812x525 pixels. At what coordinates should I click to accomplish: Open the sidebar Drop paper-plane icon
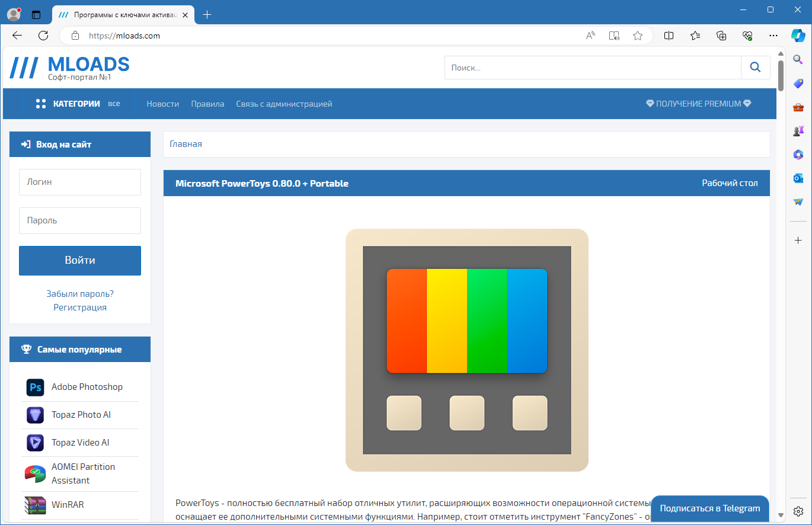[x=798, y=202]
